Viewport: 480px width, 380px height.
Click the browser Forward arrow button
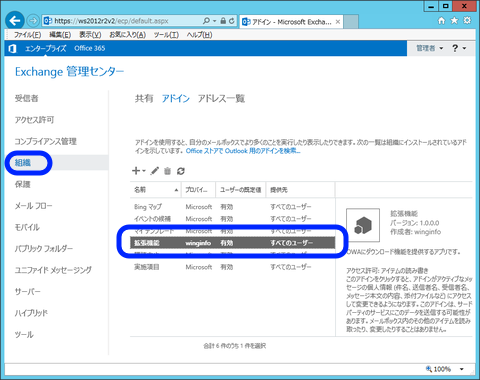coord(33,21)
